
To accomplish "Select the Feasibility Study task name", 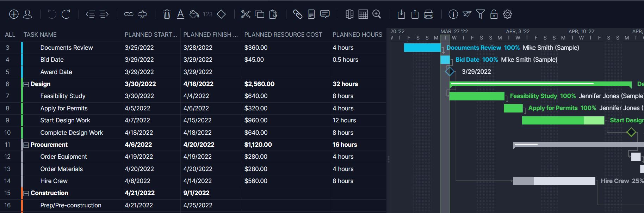I will (x=63, y=96).
